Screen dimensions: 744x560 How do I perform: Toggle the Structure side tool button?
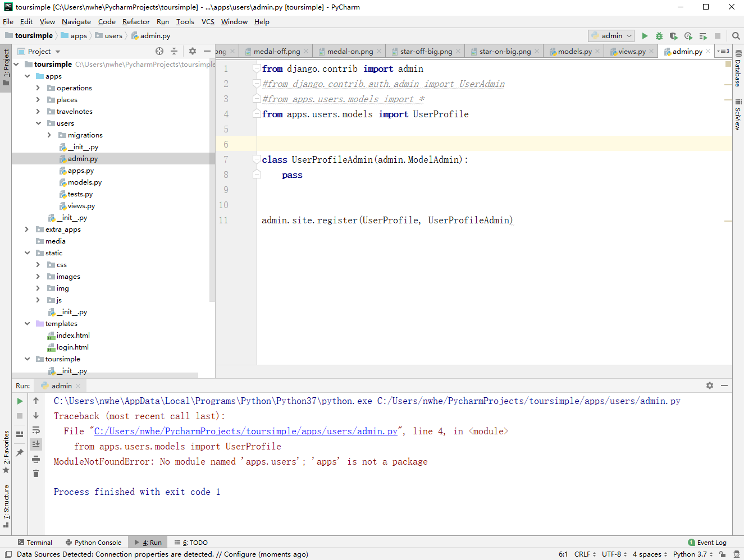[x=6, y=506]
